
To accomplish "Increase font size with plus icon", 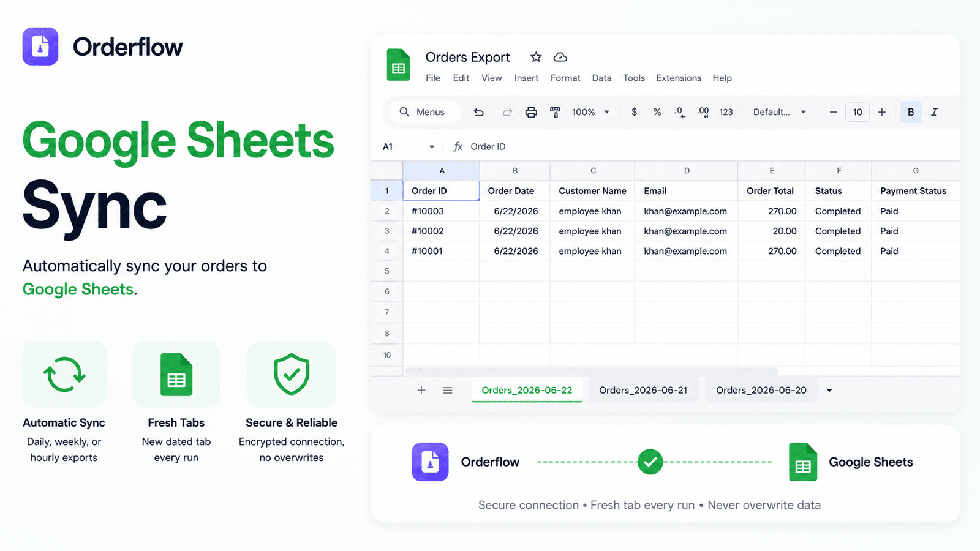I will pyautogui.click(x=882, y=112).
